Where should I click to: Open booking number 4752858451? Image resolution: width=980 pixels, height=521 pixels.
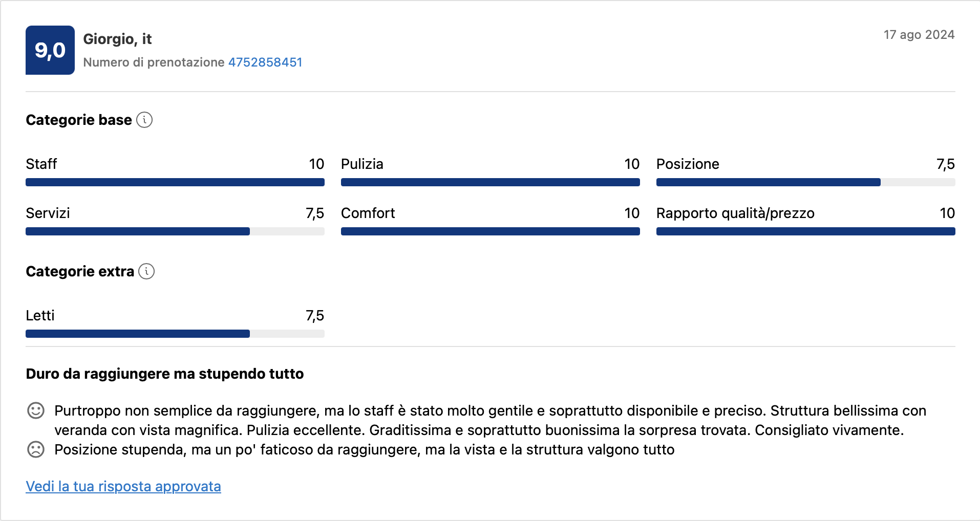click(x=265, y=62)
